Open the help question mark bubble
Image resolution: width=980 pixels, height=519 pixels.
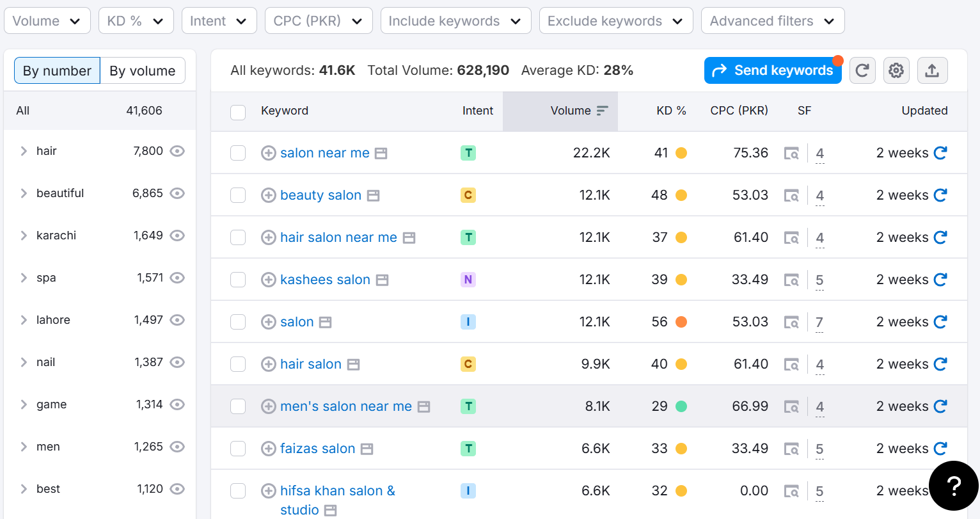[x=953, y=486]
